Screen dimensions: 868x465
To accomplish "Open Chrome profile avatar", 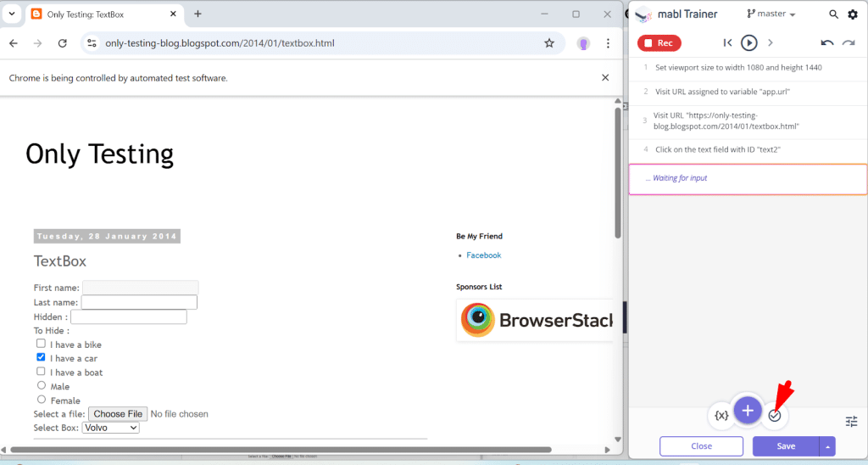I will click(x=583, y=43).
